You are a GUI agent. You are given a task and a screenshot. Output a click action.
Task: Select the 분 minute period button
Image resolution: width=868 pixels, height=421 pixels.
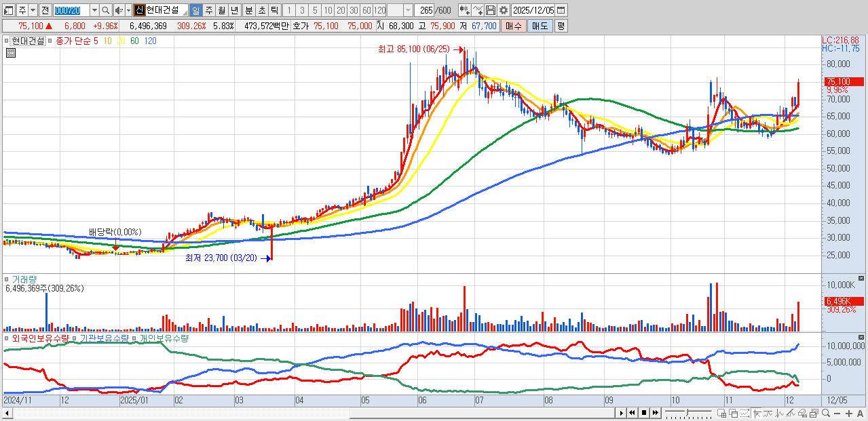248,10
